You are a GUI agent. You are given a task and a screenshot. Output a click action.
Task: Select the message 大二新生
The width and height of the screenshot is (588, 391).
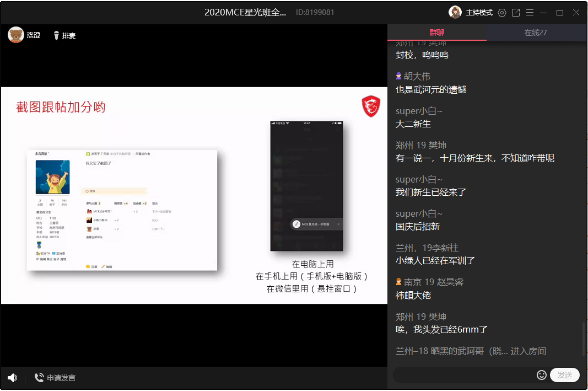[x=413, y=124]
